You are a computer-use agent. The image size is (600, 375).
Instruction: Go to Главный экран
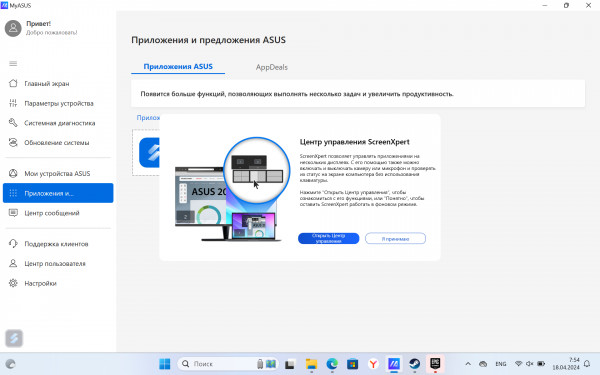click(47, 83)
